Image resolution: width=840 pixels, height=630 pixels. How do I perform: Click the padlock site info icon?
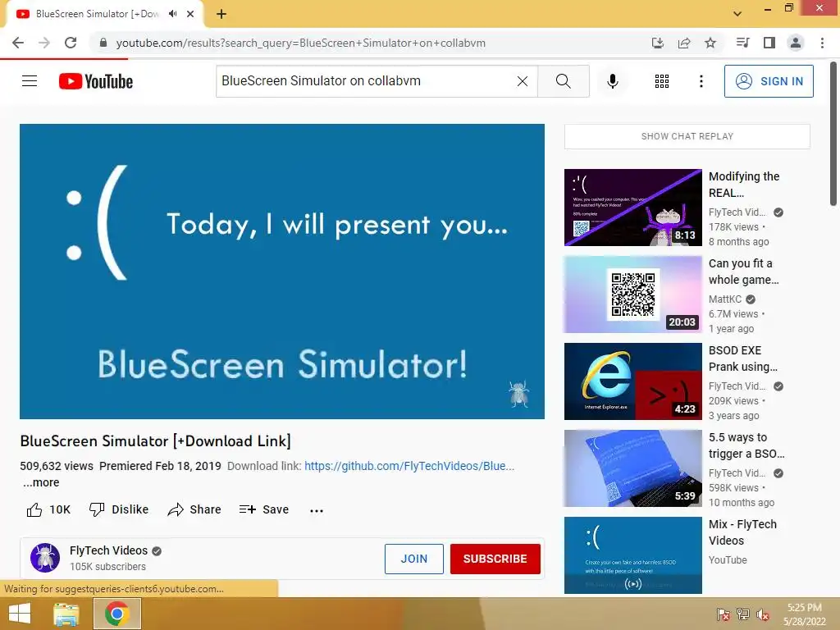103,43
